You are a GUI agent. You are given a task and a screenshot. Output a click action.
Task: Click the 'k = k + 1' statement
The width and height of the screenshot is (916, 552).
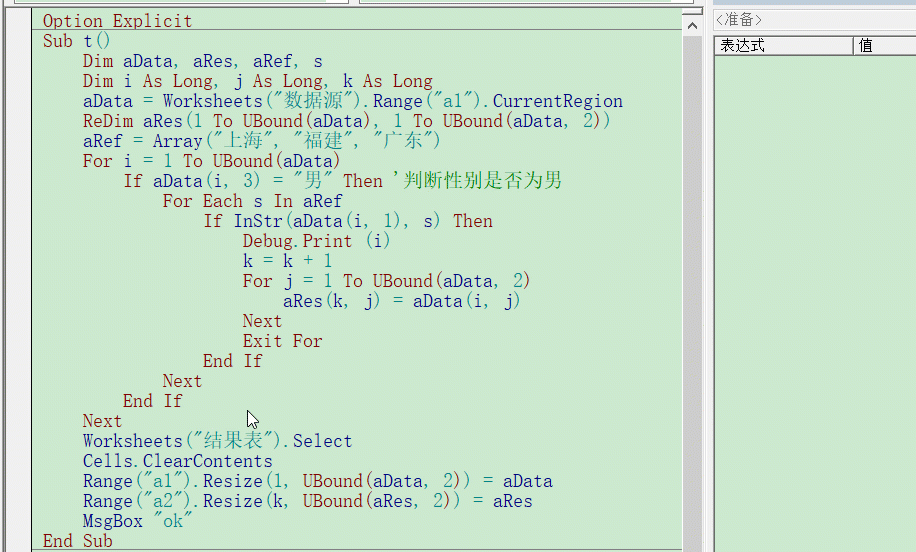coord(287,261)
